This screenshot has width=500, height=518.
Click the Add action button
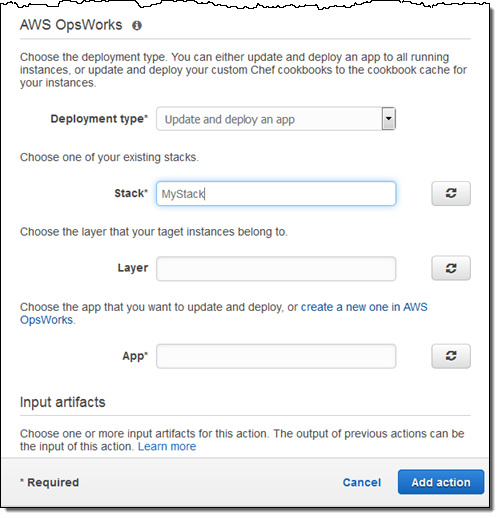pos(441,482)
